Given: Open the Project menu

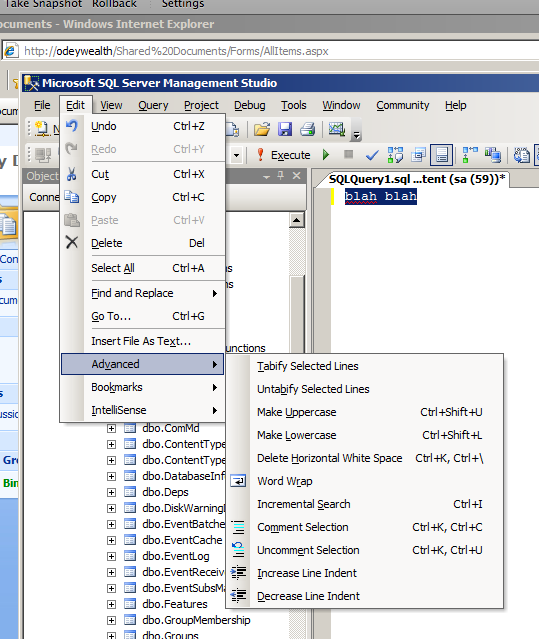Looking at the screenshot, I should coord(201,105).
